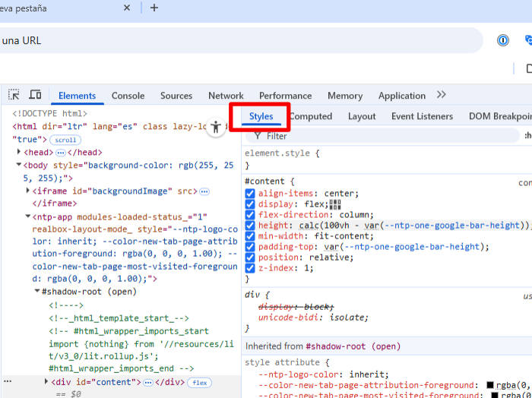532x398 pixels.
Task: Click the scroll badge on html element
Action: pyautogui.click(x=65, y=140)
